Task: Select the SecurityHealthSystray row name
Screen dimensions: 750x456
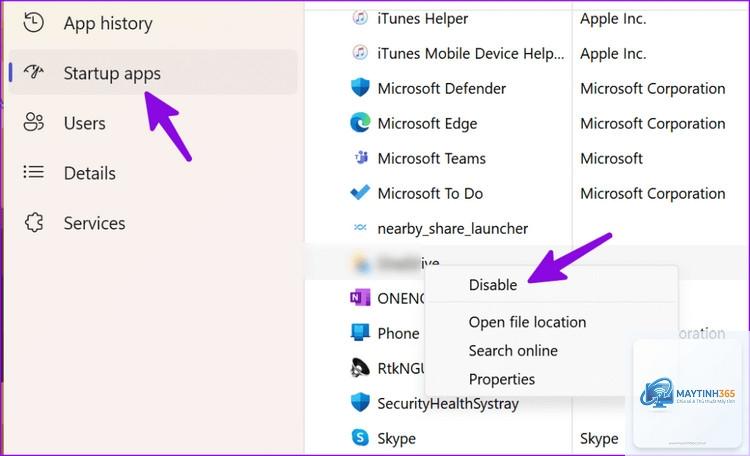Action: coord(448,403)
